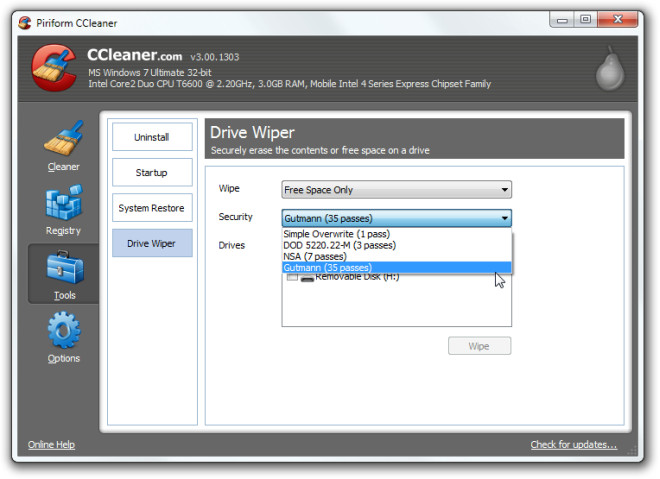Select Gutmann (35 passes) in list
The height and width of the screenshot is (479, 660).
pos(397,268)
